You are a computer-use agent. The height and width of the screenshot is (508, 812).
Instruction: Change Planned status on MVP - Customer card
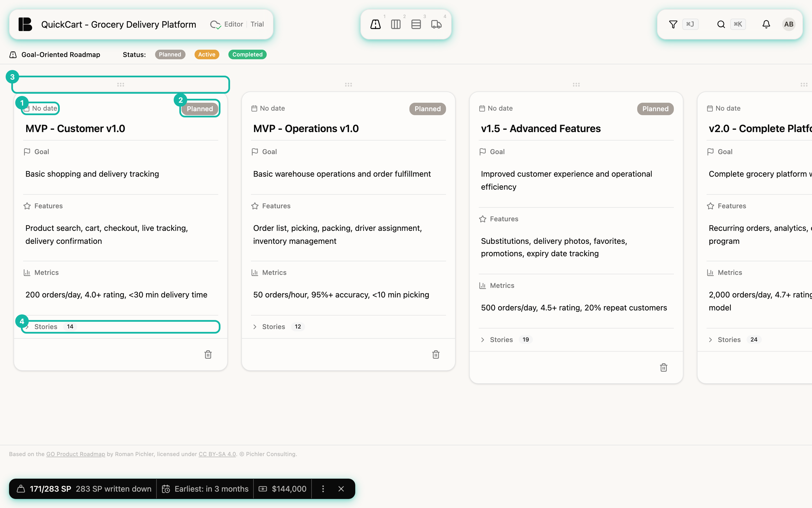point(200,109)
